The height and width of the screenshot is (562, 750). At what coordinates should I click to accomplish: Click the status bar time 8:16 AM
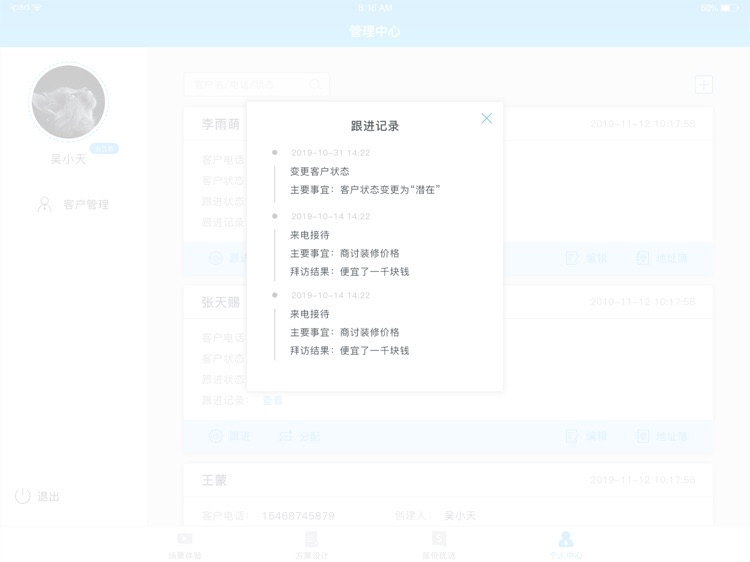[x=375, y=8]
